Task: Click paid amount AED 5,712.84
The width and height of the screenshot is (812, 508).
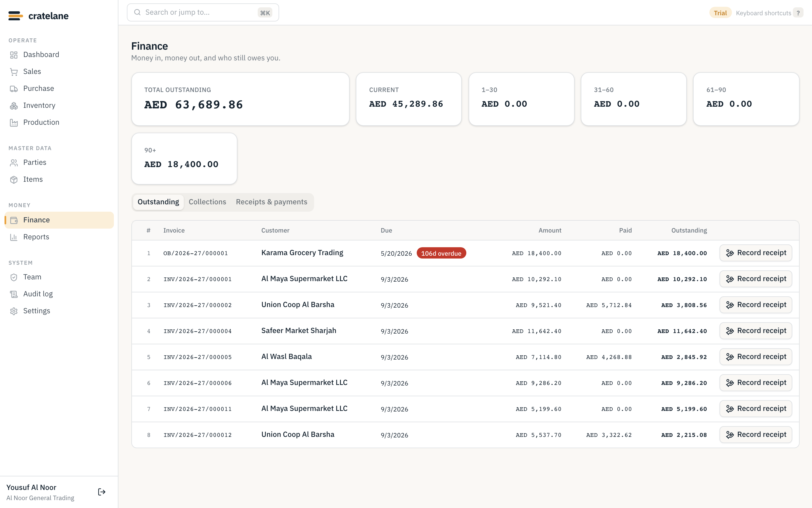Action: click(x=609, y=305)
